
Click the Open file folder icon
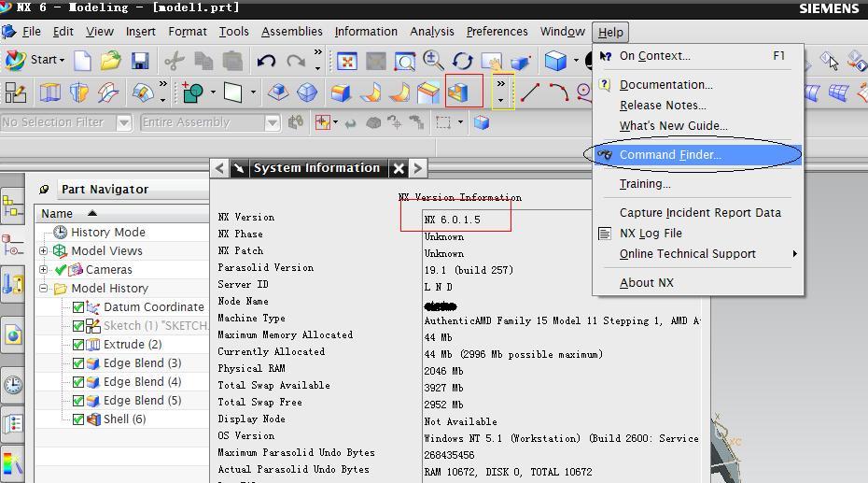(111, 61)
